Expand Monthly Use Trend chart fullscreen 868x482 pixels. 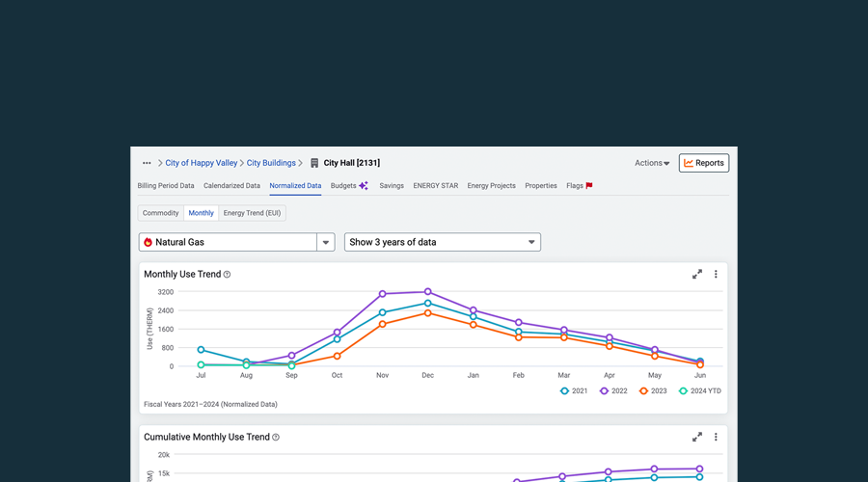[697, 275]
